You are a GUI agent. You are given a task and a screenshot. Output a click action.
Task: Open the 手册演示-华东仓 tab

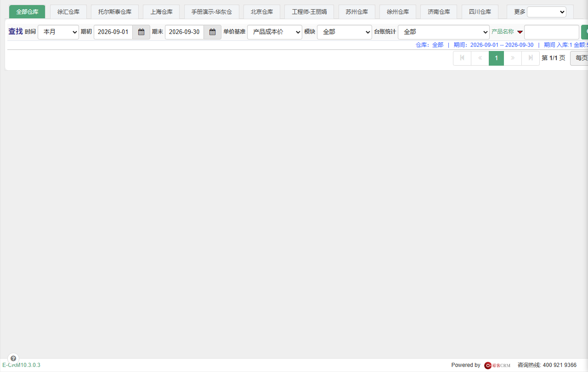point(212,12)
